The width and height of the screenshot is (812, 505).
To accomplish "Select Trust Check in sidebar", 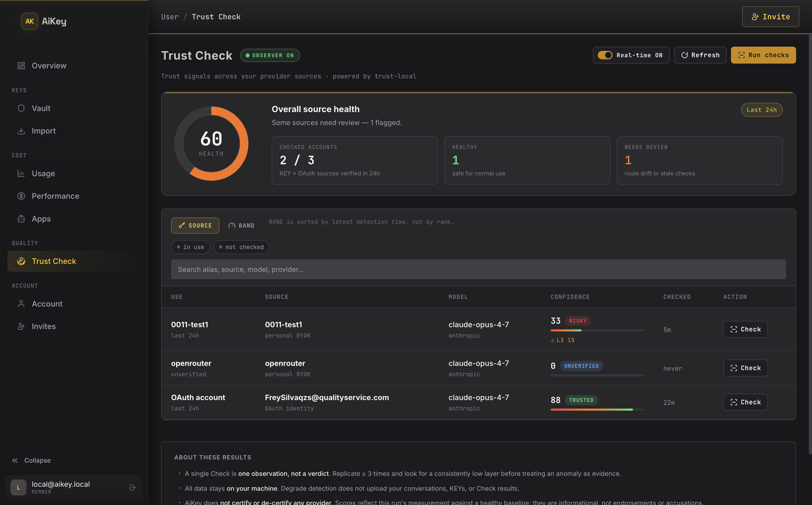I will pyautogui.click(x=74, y=261).
